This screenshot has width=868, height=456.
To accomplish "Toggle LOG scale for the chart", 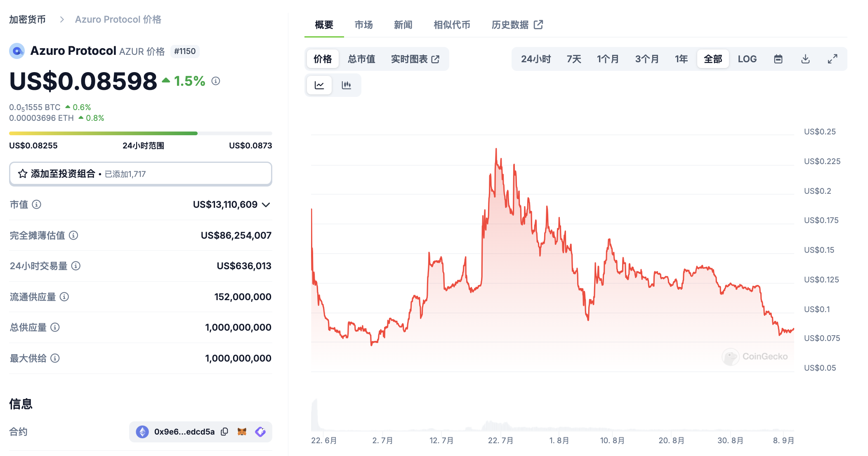I will 748,59.
